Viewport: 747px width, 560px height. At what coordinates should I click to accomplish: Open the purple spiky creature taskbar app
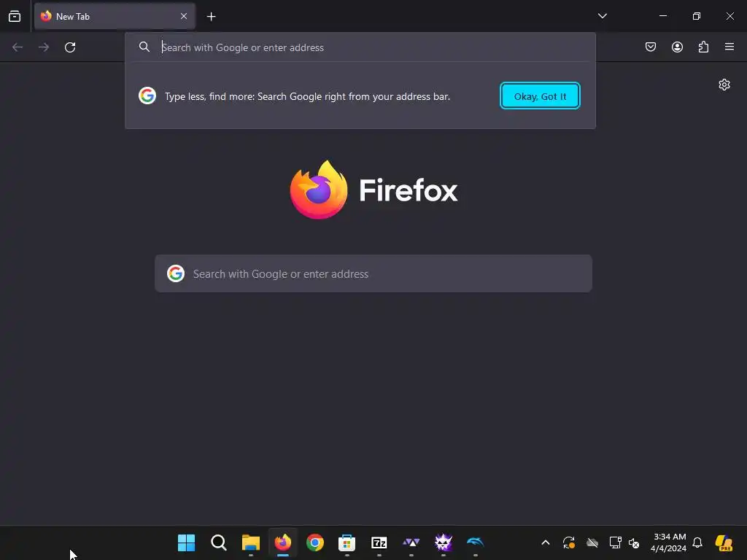pyautogui.click(x=443, y=542)
